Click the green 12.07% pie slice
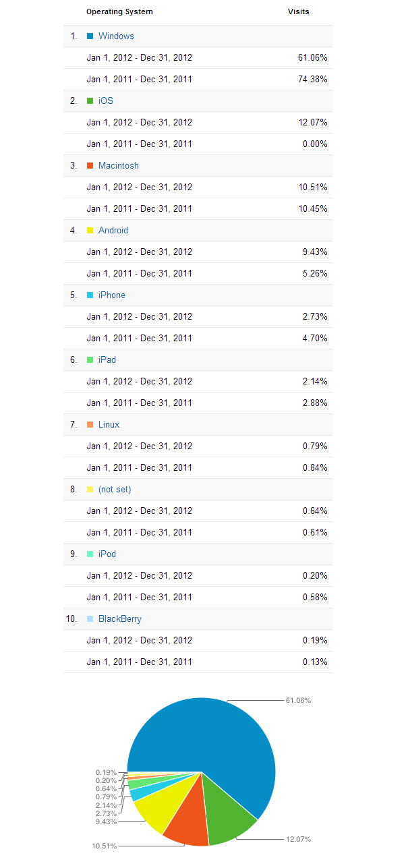Image resolution: width=408 pixels, height=868 pixels. click(228, 813)
